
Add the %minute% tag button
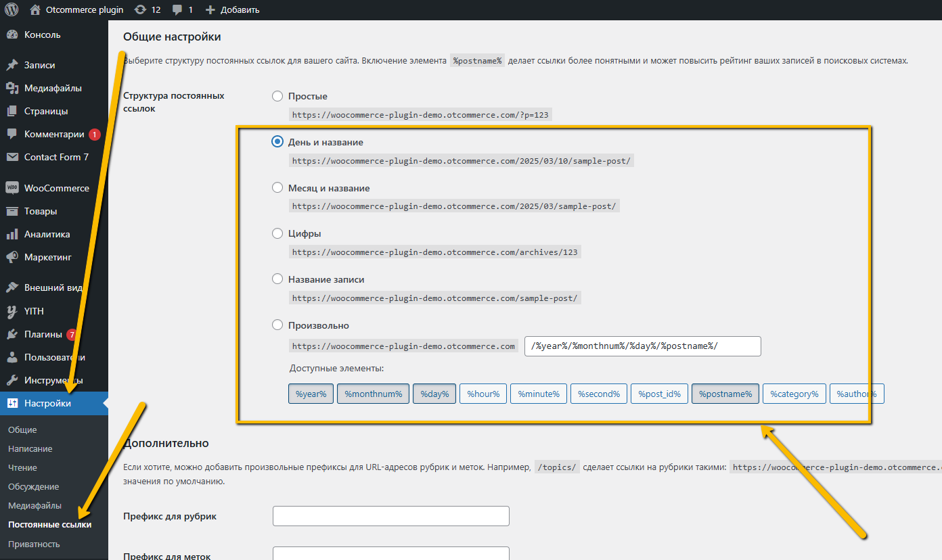(x=539, y=394)
